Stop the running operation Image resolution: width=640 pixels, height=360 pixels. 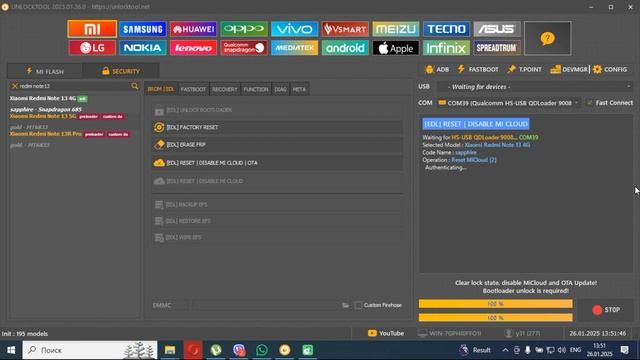[x=606, y=310]
